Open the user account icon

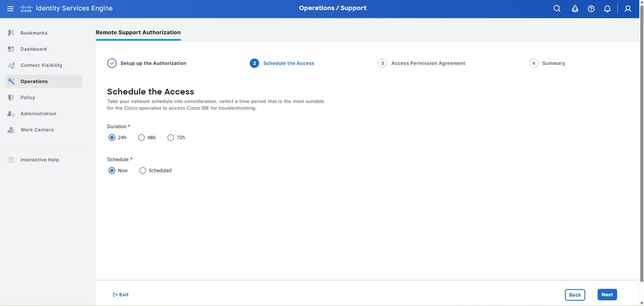point(627,8)
